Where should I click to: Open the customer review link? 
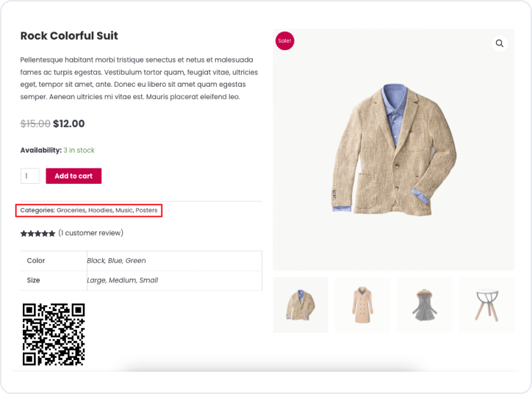(x=91, y=233)
